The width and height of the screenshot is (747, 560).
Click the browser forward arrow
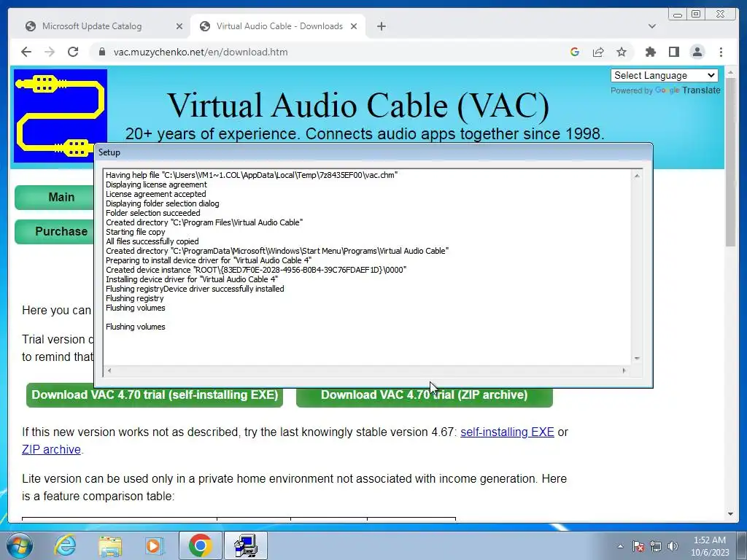pyautogui.click(x=50, y=52)
